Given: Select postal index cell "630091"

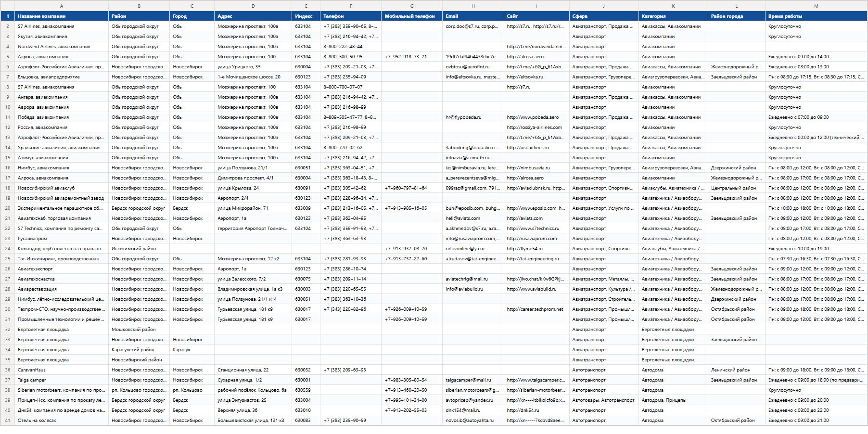Looking at the screenshot, I should click(306, 188).
